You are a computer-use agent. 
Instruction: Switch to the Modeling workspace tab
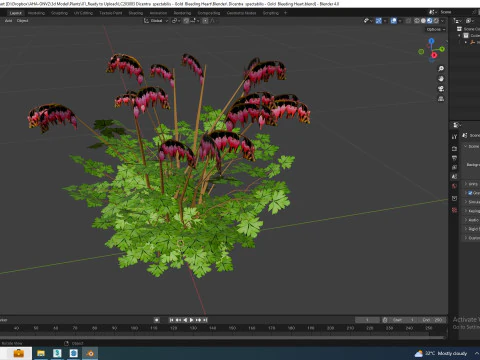[x=36, y=13]
